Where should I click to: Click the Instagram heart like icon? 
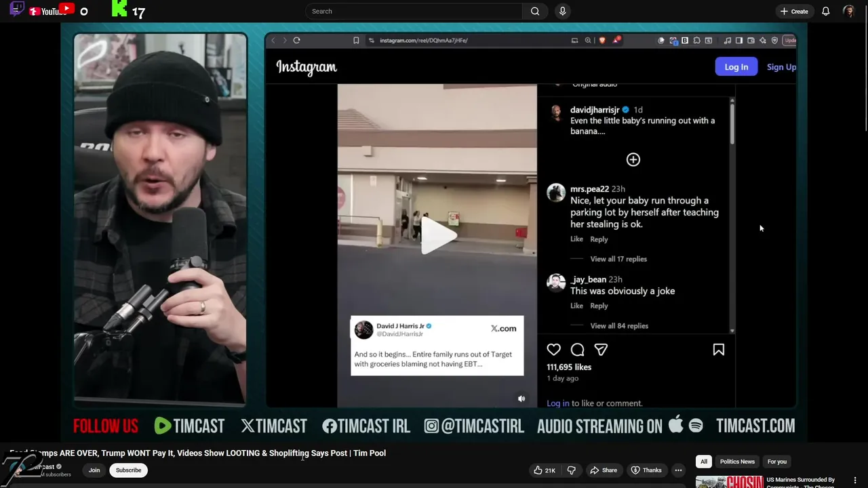pyautogui.click(x=554, y=349)
